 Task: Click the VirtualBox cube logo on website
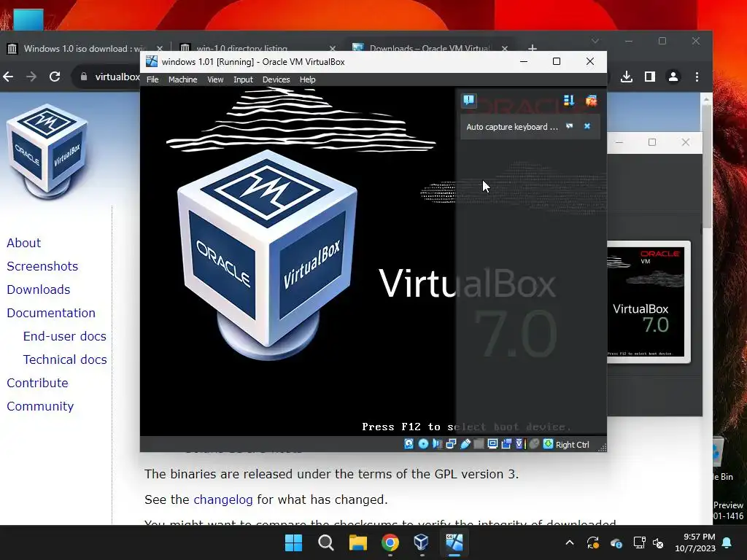pyautogui.click(x=47, y=150)
